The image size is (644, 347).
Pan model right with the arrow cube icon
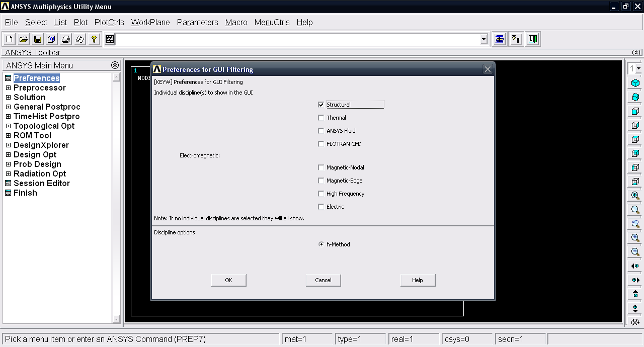635,280
